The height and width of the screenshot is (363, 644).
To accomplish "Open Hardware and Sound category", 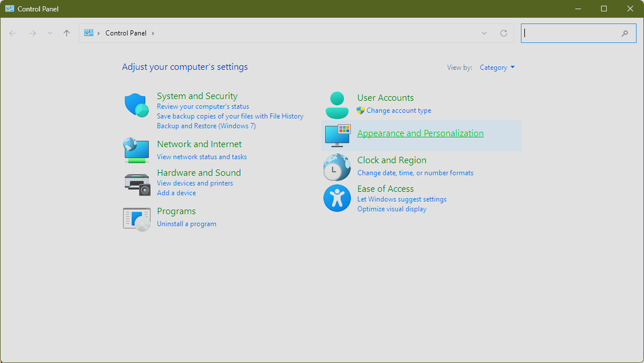I will [199, 173].
